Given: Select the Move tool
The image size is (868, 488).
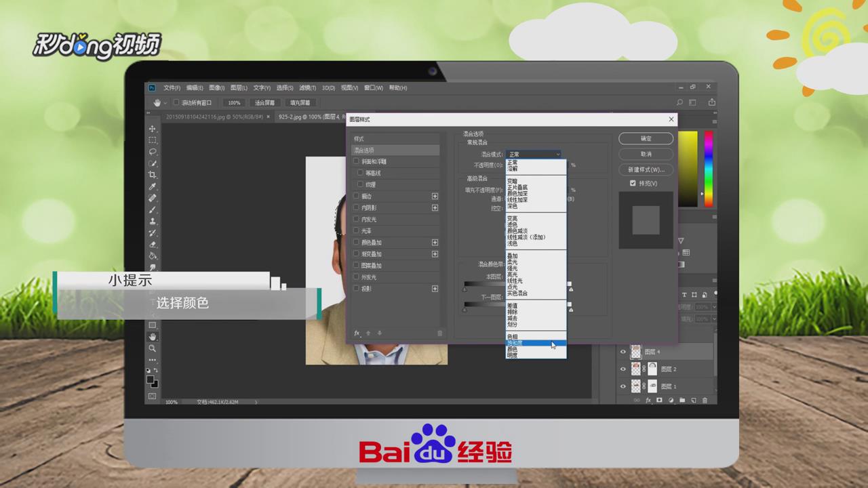Looking at the screenshot, I should point(153,129).
